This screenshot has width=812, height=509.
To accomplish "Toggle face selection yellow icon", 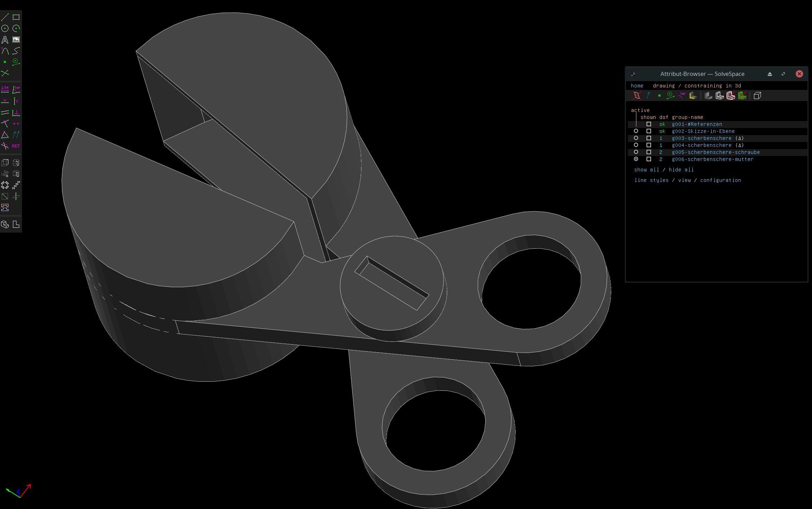I will coord(693,96).
